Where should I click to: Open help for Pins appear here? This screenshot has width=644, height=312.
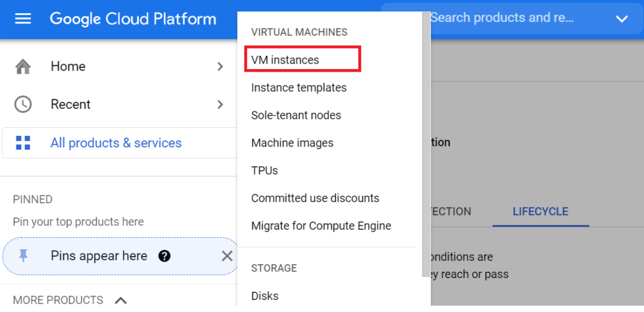tap(164, 256)
